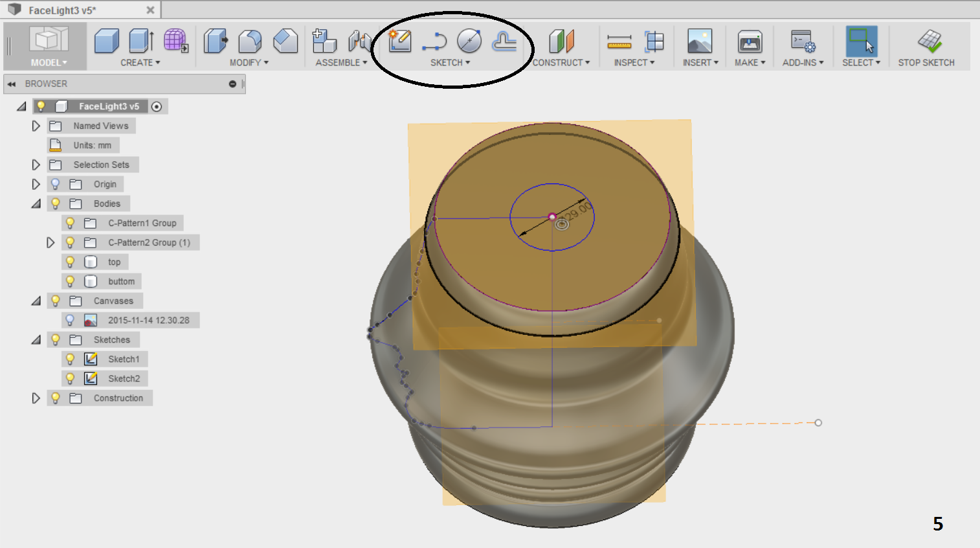
Task: Select the Create Form purple icon
Action: (x=176, y=41)
